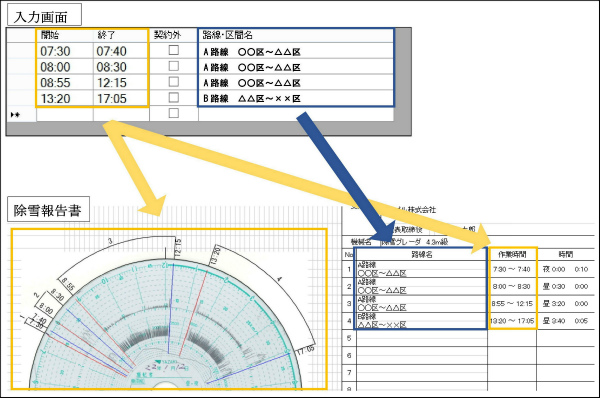The image size is (600, 398).
Task: Tick the 契約外 checkbox in the 13:20 row
Action: [174, 97]
